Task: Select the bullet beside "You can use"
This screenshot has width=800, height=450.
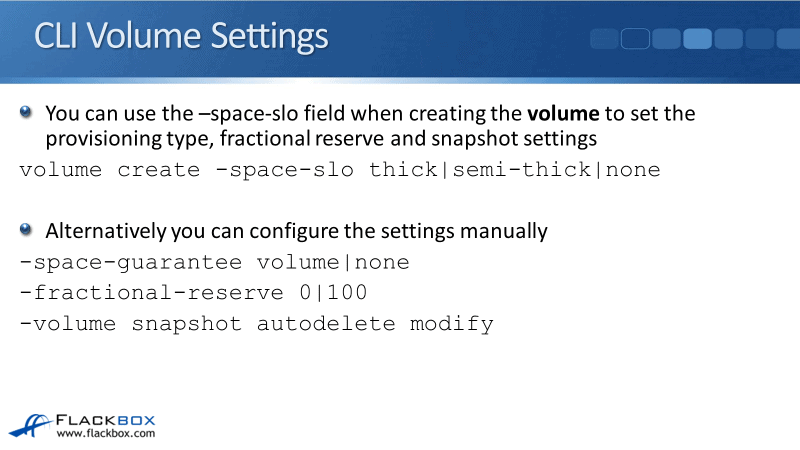Action: [x=27, y=113]
